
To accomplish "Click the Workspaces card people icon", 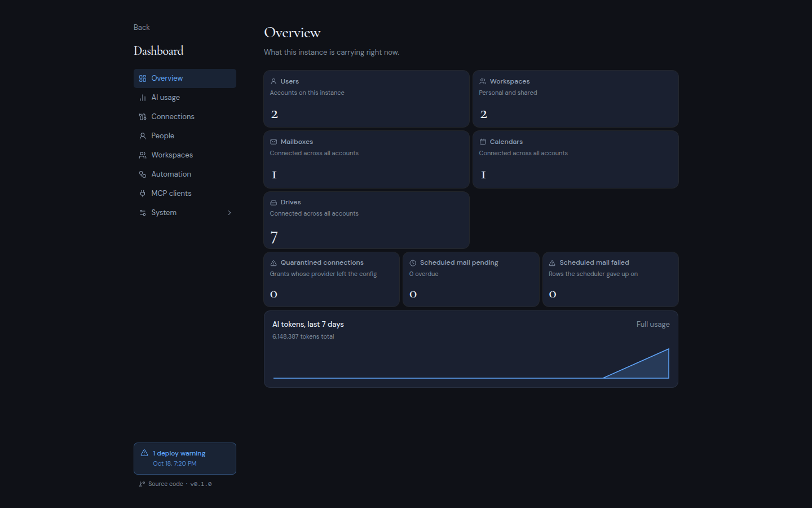I will point(483,81).
